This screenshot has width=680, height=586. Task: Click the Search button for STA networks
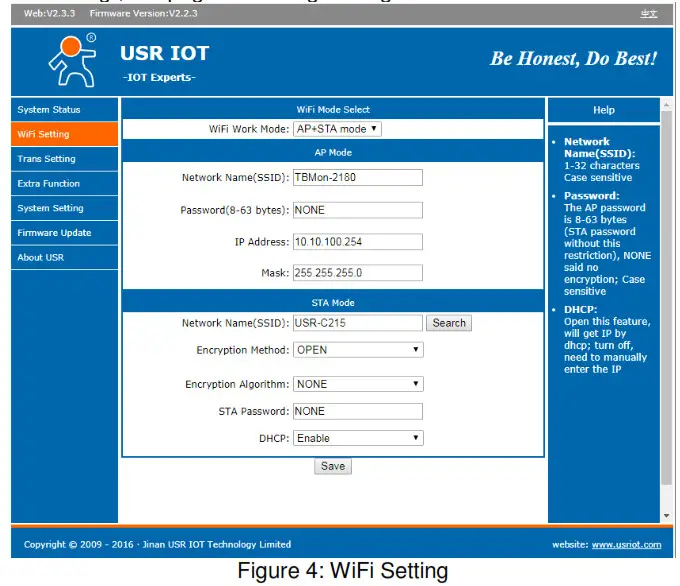[449, 323]
